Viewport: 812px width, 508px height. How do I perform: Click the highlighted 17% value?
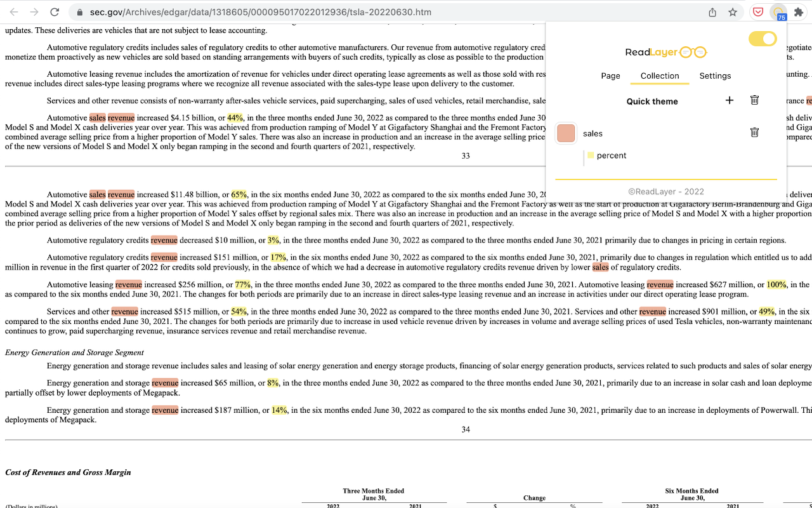click(x=278, y=258)
